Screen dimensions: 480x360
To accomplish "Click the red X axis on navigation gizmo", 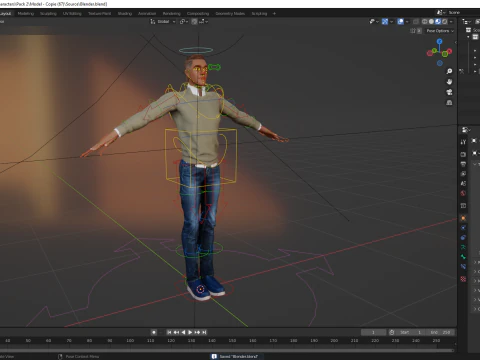I will coord(449,51).
